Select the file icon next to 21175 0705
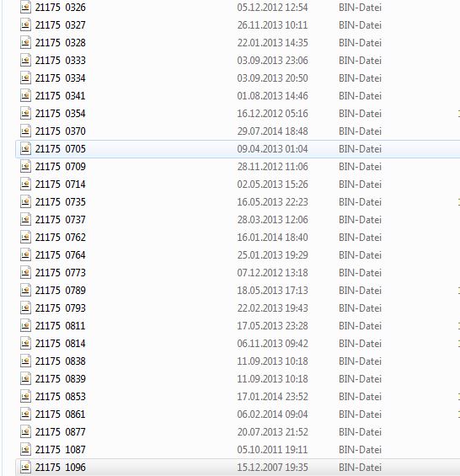460x476 pixels. (x=25, y=149)
